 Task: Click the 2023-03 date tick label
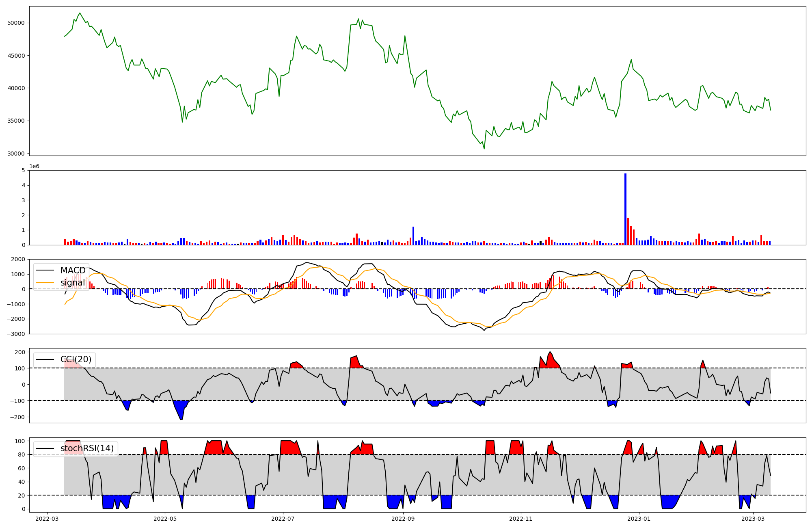753,518
